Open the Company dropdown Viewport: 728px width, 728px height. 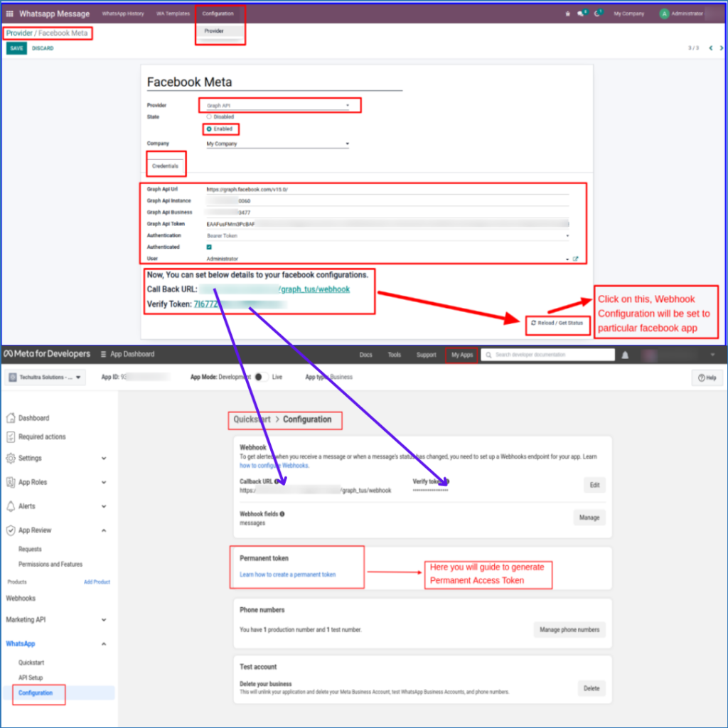[x=278, y=144]
